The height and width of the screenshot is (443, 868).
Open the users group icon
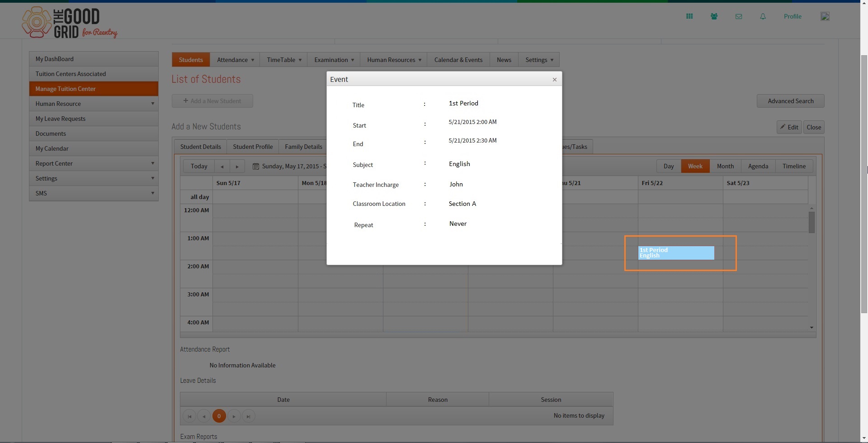point(714,16)
